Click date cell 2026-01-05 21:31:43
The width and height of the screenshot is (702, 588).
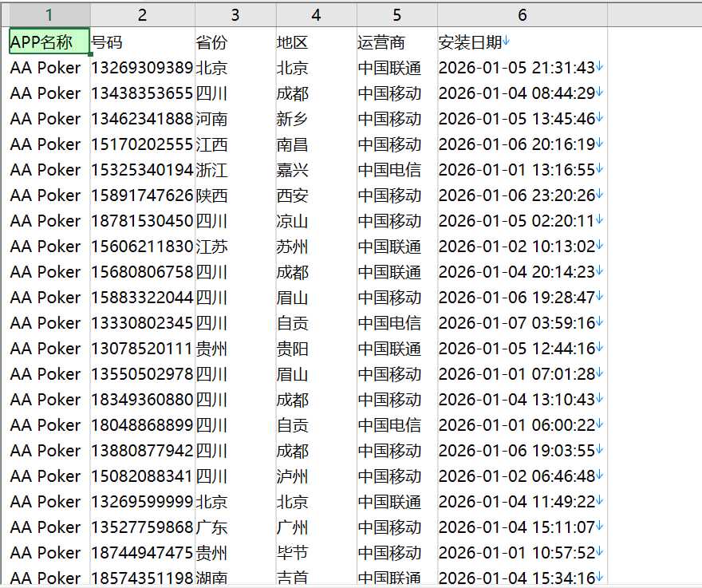523,68
